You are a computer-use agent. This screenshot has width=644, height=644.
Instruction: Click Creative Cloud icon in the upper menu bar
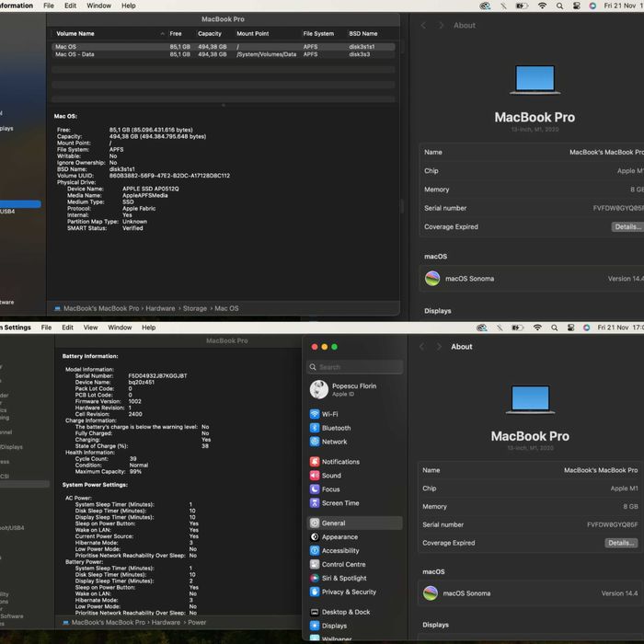click(x=485, y=6)
